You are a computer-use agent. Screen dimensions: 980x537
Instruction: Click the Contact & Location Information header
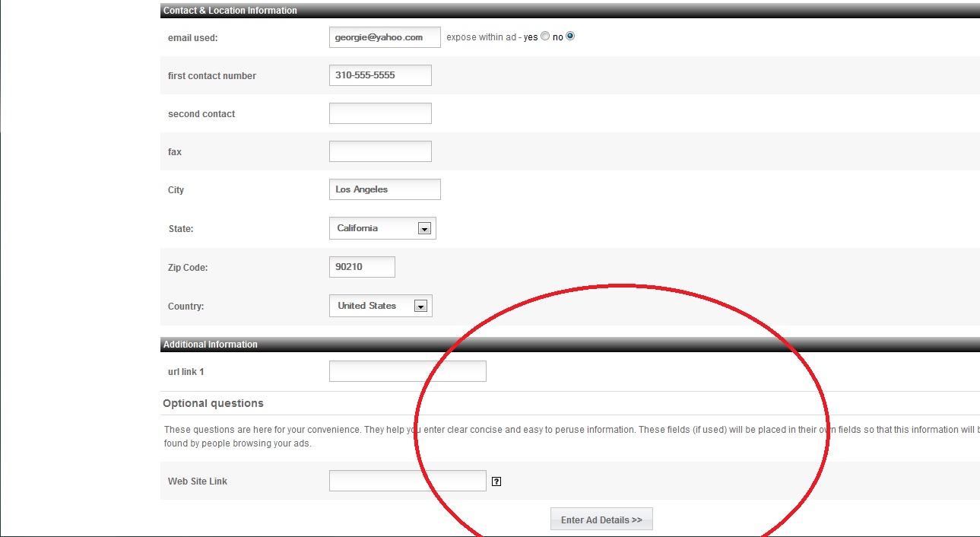tap(230, 11)
